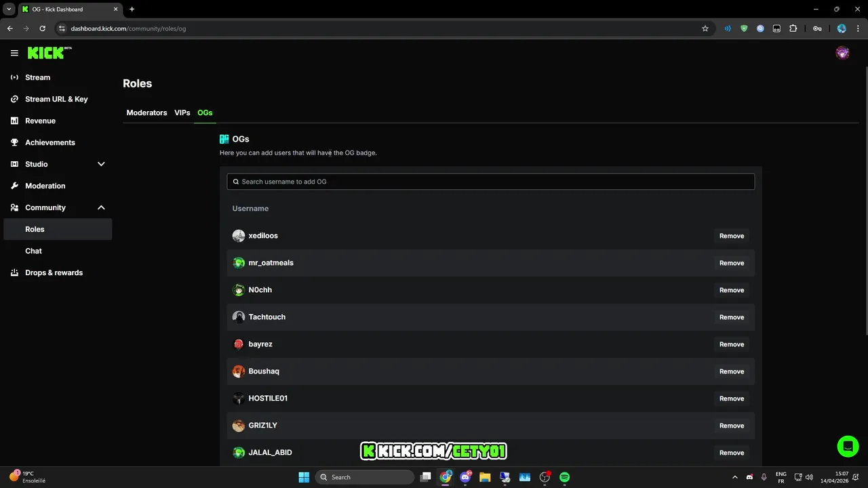868x488 pixels.
Task: Bookmark this page with star icon
Action: [705, 28]
